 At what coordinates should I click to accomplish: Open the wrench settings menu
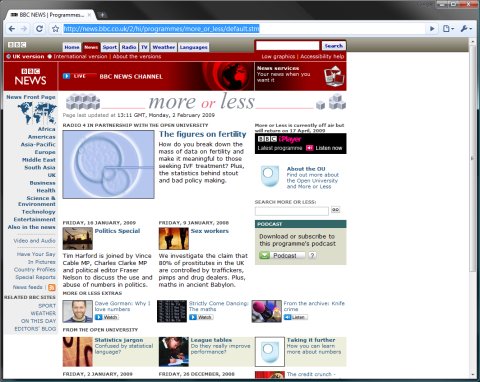[x=466, y=29]
